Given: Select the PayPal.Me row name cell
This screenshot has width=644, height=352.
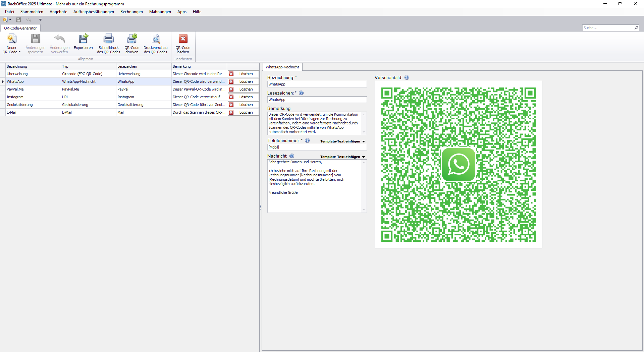Looking at the screenshot, I should pyautogui.click(x=33, y=89).
